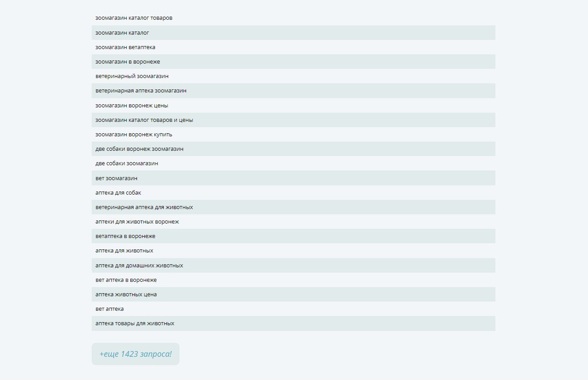
Task: Select the 'зоомагазин каталог' row
Action: (294, 32)
